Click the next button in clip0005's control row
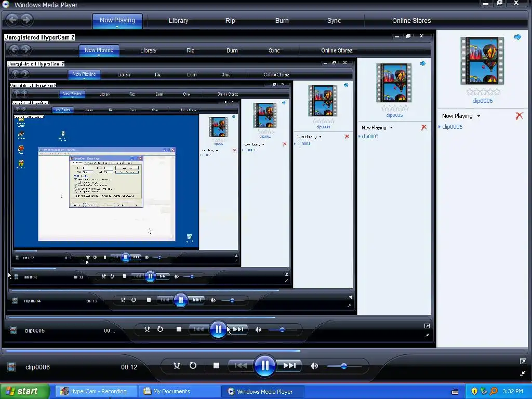The image size is (532, 399). (238, 329)
